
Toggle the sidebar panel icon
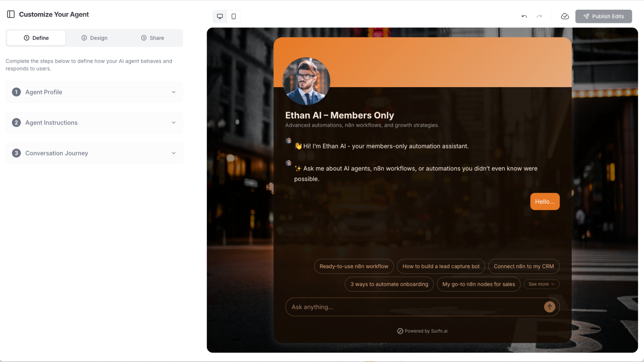[11, 14]
